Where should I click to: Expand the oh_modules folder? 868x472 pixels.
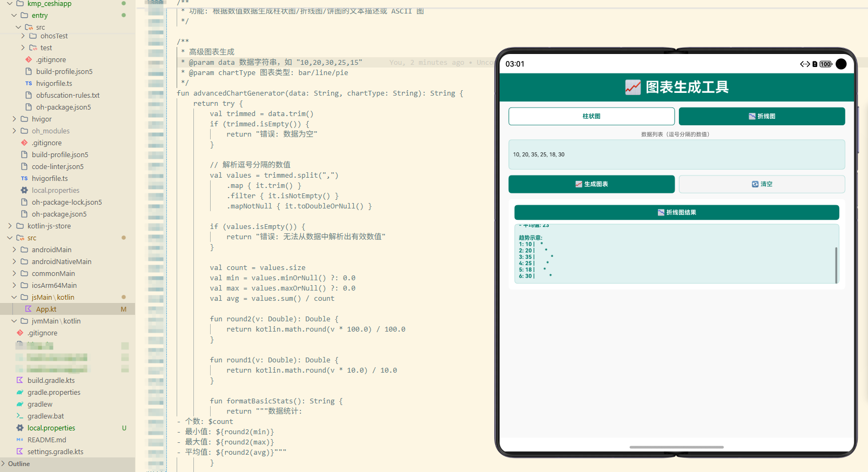point(14,131)
